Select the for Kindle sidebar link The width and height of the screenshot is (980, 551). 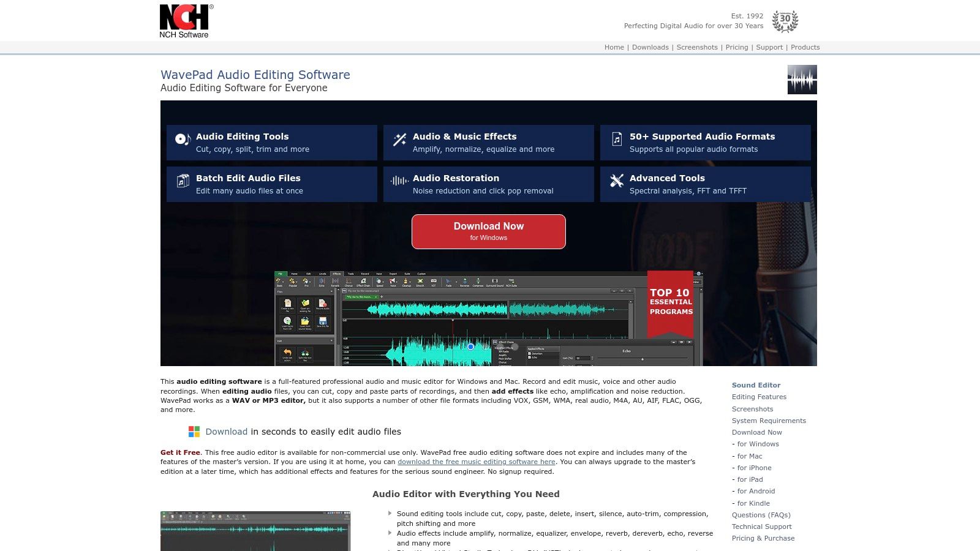point(754,503)
